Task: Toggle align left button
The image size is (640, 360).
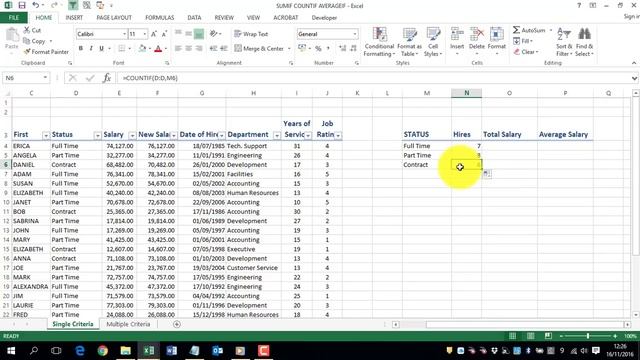Action: click(178, 49)
